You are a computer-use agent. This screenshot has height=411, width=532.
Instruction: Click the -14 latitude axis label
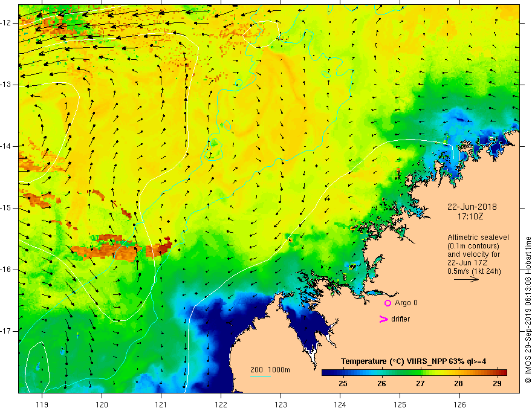(x=7, y=146)
